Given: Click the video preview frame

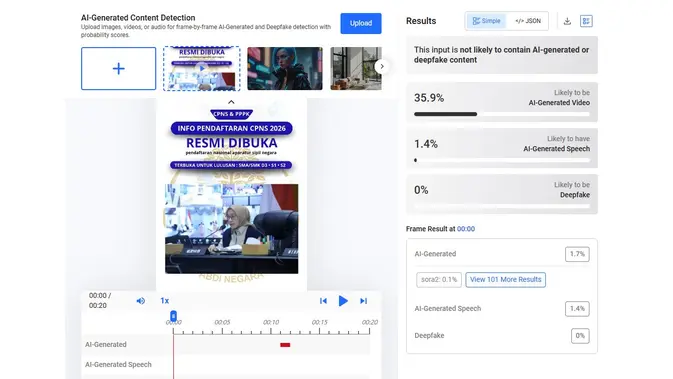Looking at the screenshot, I should click(231, 194).
